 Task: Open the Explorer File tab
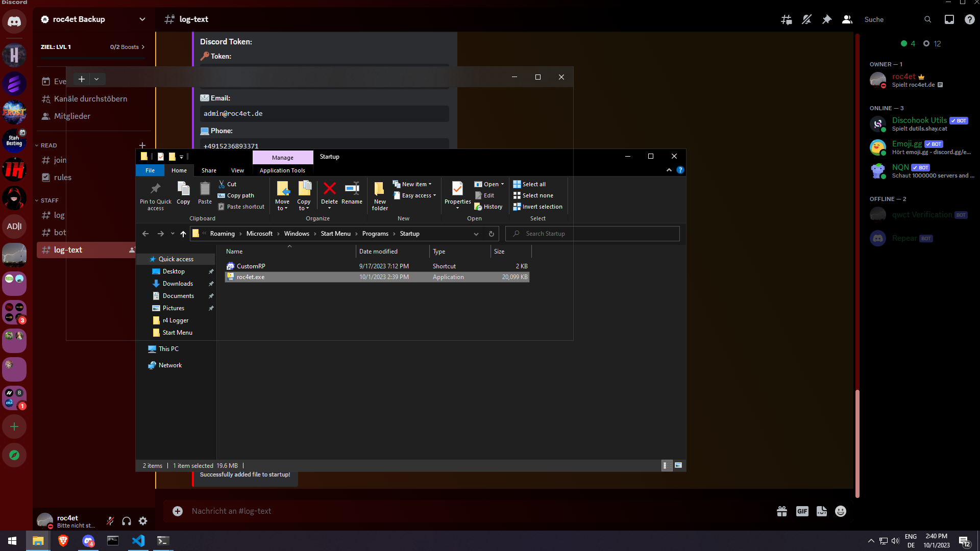[x=150, y=170]
